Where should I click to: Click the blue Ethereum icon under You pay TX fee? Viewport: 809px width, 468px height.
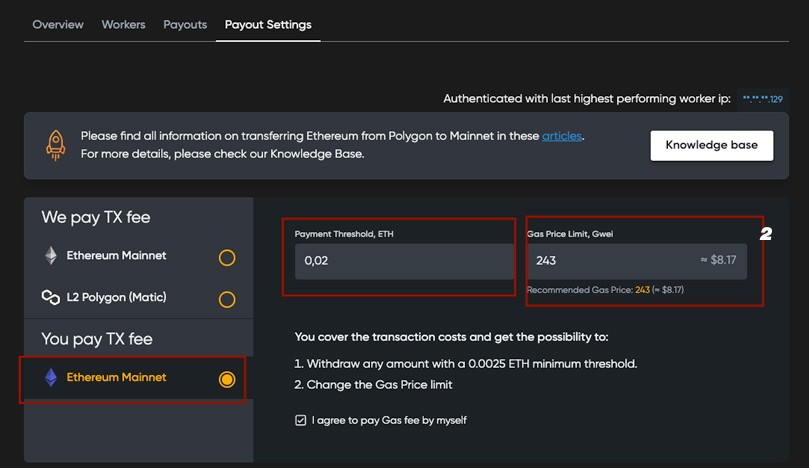(50, 378)
